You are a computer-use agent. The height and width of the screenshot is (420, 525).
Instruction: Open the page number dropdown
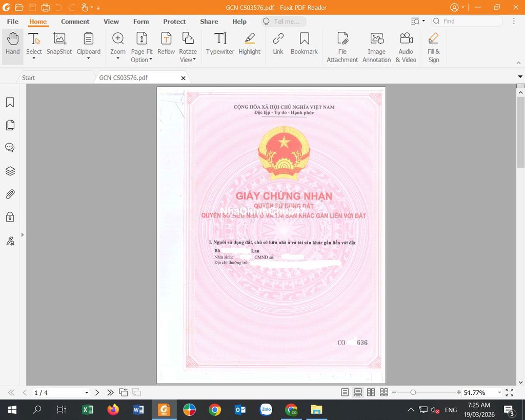coord(87,393)
